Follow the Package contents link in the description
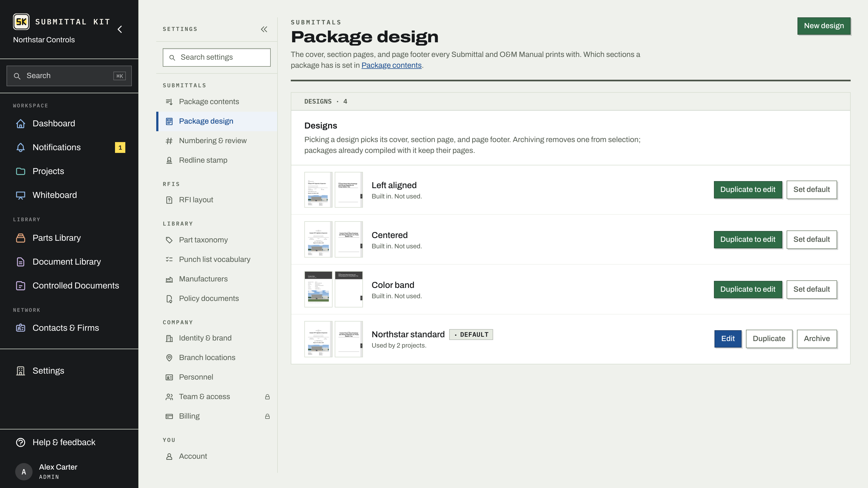This screenshot has width=868, height=488. click(x=391, y=65)
